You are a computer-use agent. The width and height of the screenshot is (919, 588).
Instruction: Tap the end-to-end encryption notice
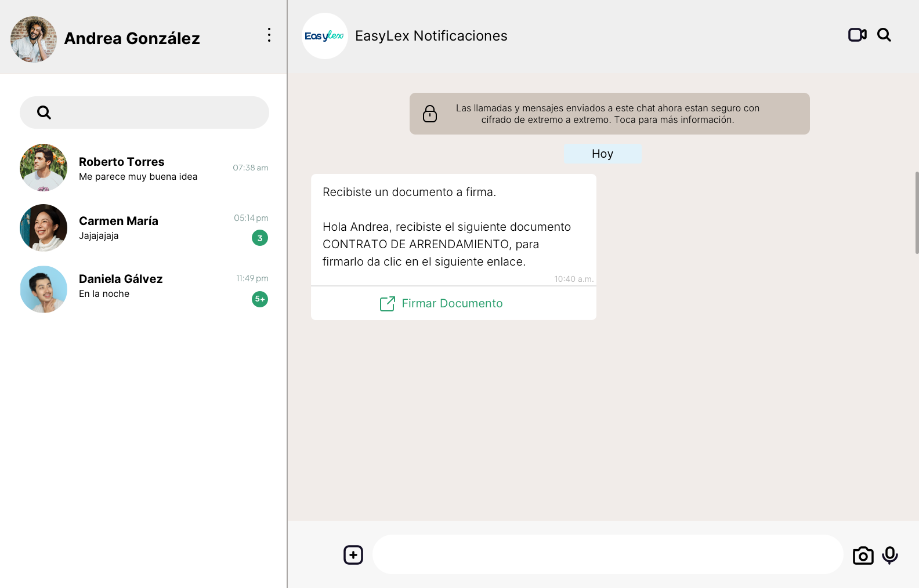point(607,114)
